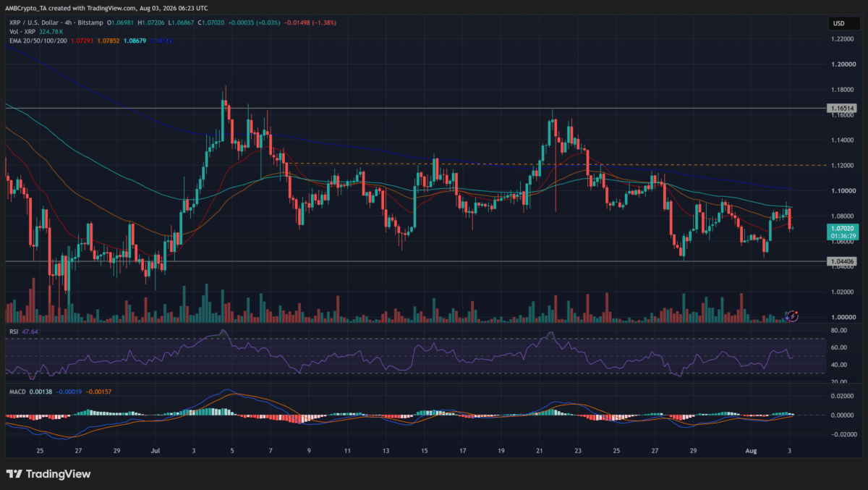Click the 1.22000 price axis value
This screenshot has height=490, width=868.
tap(844, 39)
